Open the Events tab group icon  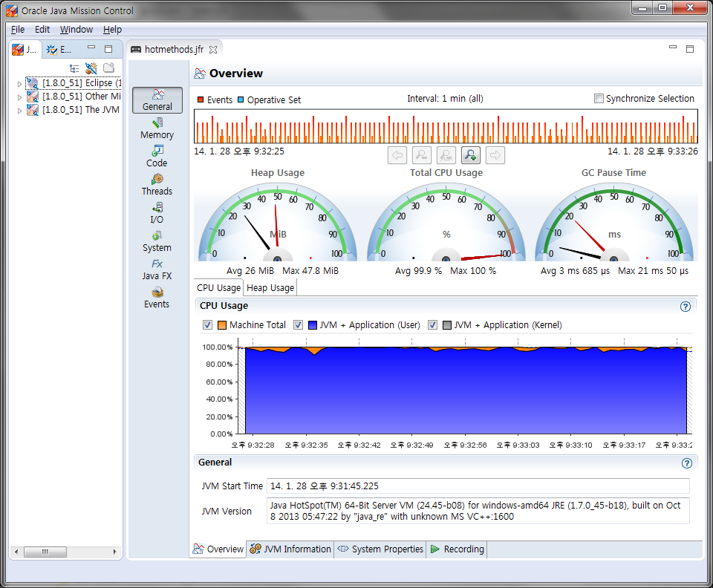[157, 298]
